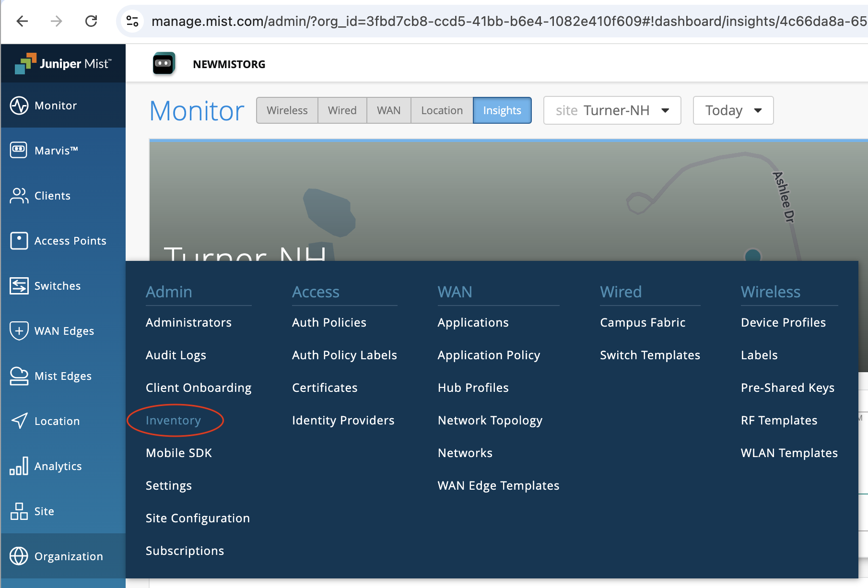Click the browser forward arrow
Screen dimensions: 868x588
pyautogui.click(x=57, y=21)
